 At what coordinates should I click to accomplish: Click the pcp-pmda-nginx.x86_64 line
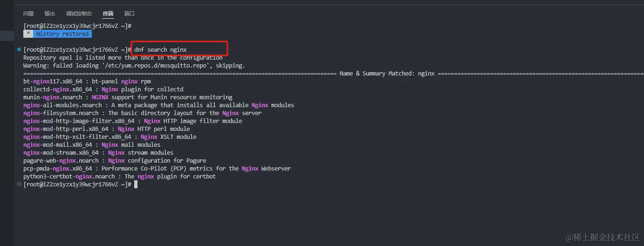point(157,169)
